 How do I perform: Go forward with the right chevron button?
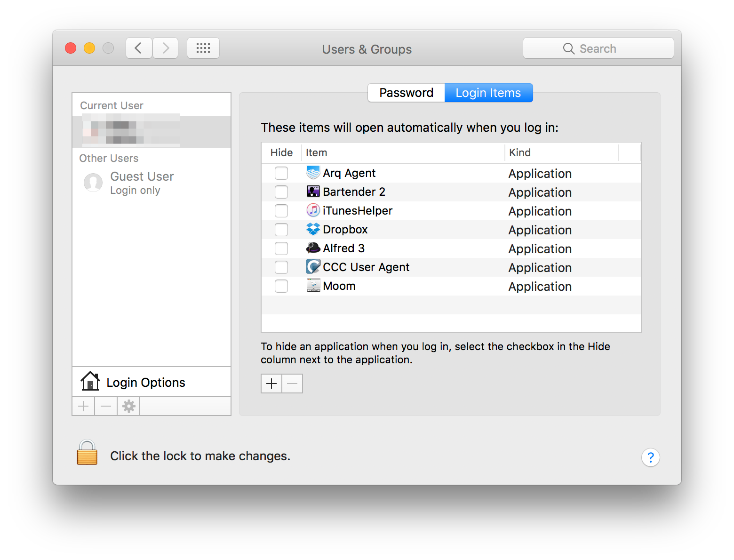click(x=165, y=48)
